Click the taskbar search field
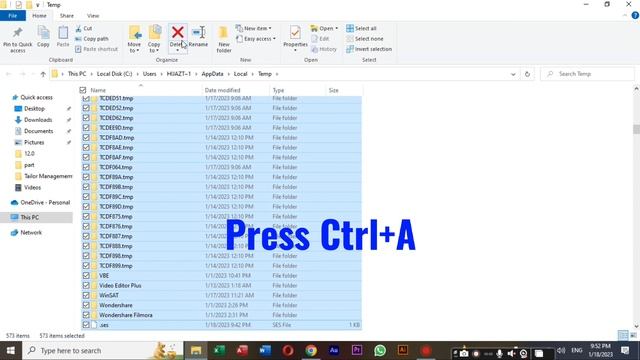The image size is (640, 360). 102,350
